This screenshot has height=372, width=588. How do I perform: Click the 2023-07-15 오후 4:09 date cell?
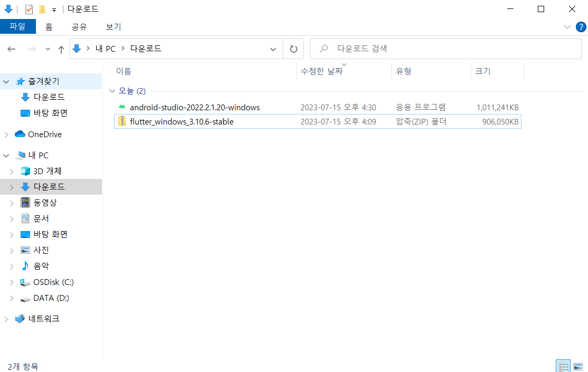pyautogui.click(x=338, y=122)
